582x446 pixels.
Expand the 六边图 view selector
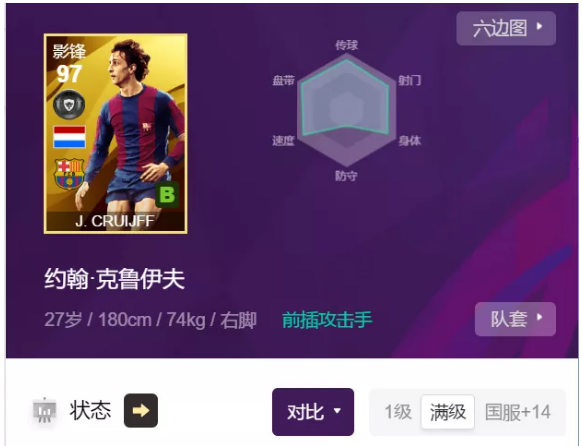(506, 28)
